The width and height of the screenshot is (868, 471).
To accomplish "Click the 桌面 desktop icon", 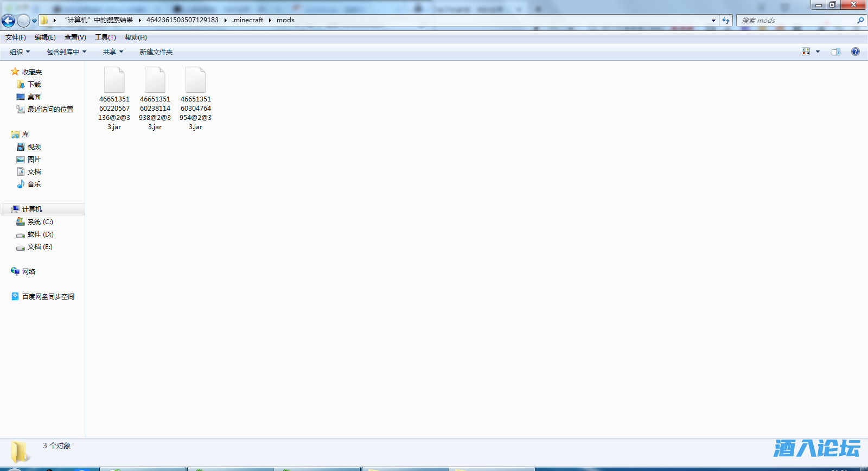I will [21, 97].
